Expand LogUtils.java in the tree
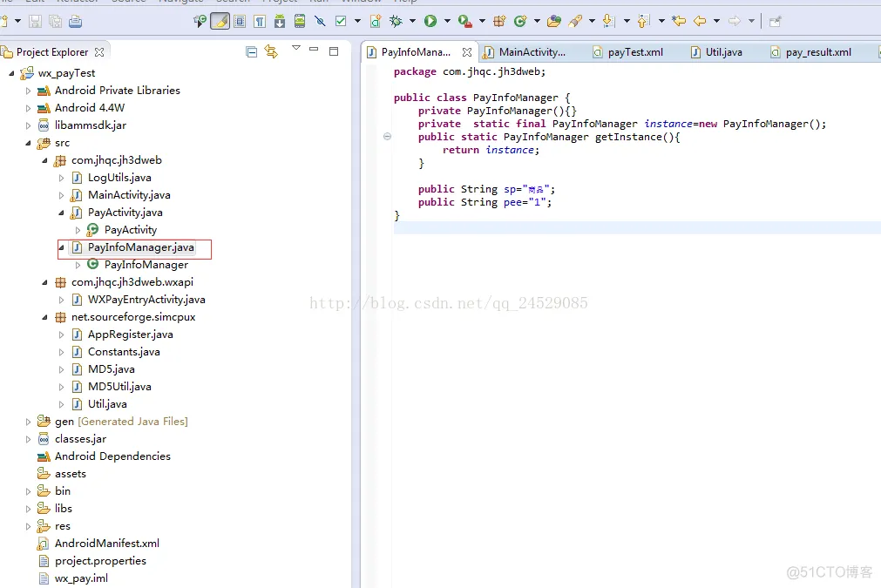Screen dimensions: 881x588 (x=61, y=178)
